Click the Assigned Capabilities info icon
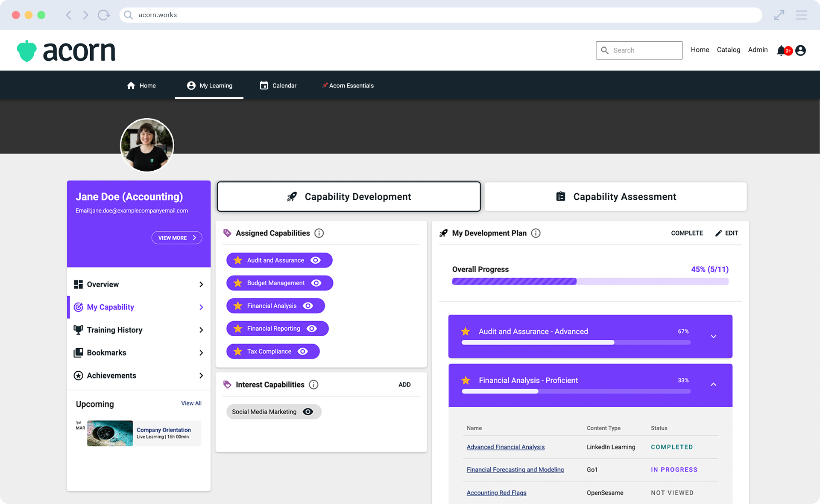The width and height of the screenshot is (820, 504). (x=319, y=233)
